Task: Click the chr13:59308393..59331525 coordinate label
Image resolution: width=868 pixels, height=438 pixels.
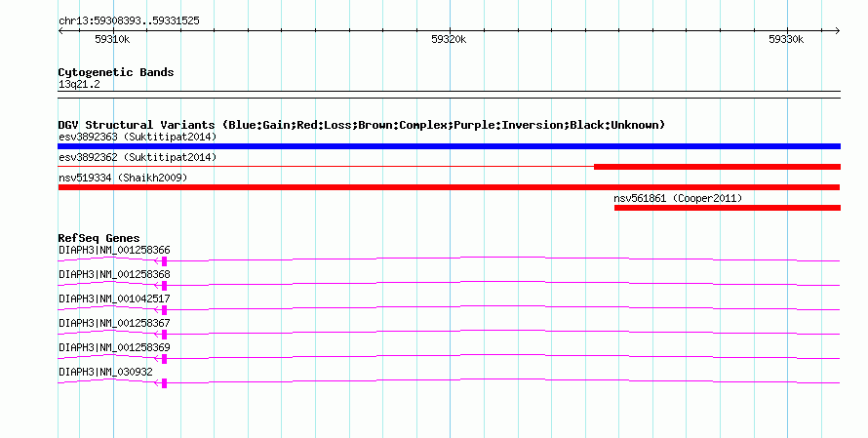Action: click(129, 21)
